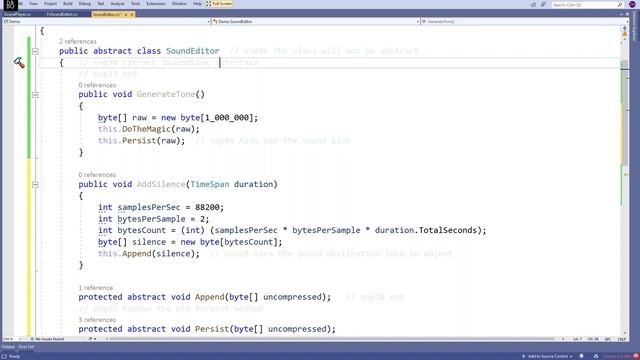The image size is (640, 360).
Task: Show 1 reference above Append
Action: 96,288
